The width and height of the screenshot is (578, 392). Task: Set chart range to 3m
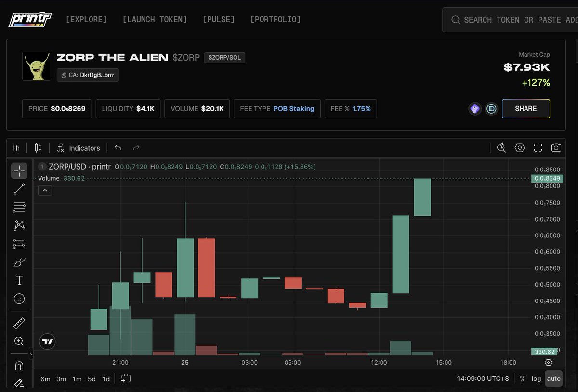pos(61,379)
